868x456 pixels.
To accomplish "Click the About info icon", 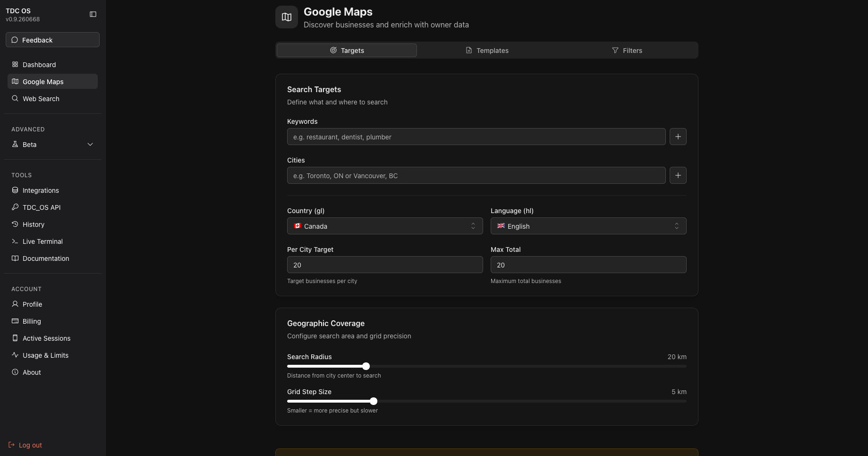I will click(15, 372).
